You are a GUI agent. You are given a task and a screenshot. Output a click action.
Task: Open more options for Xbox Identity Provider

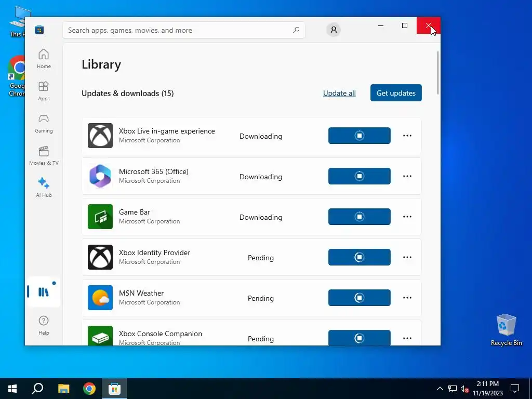point(407,257)
